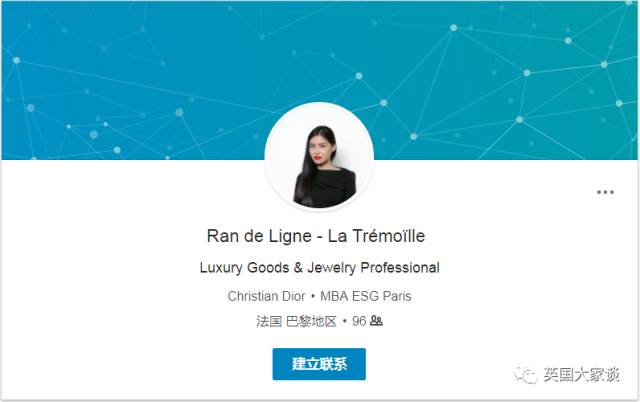Click the word Paris after MBA ESG
The image size is (640, 402).
coord(397,296)
